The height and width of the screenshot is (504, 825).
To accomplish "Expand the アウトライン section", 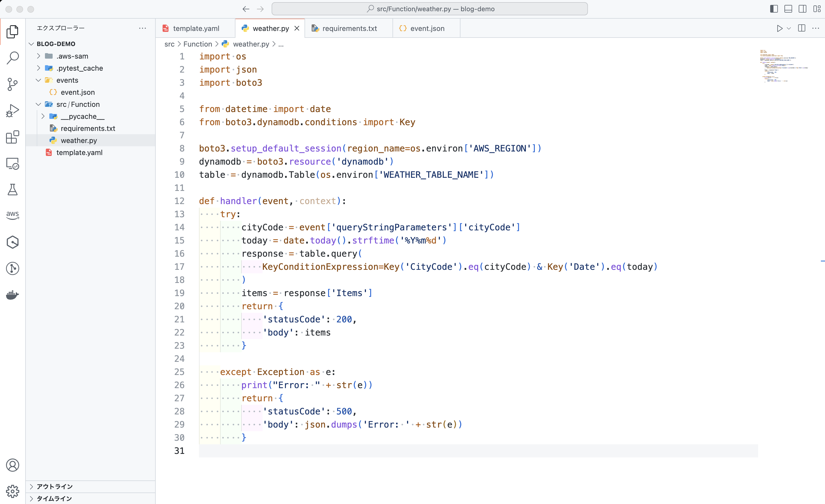I will 90,486.
